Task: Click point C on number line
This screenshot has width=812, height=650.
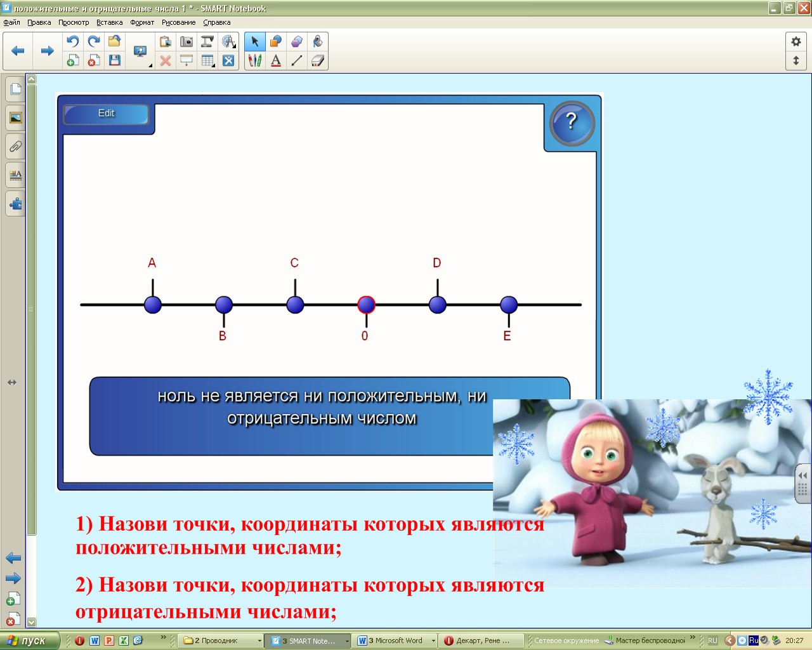Action: point(295,305)
